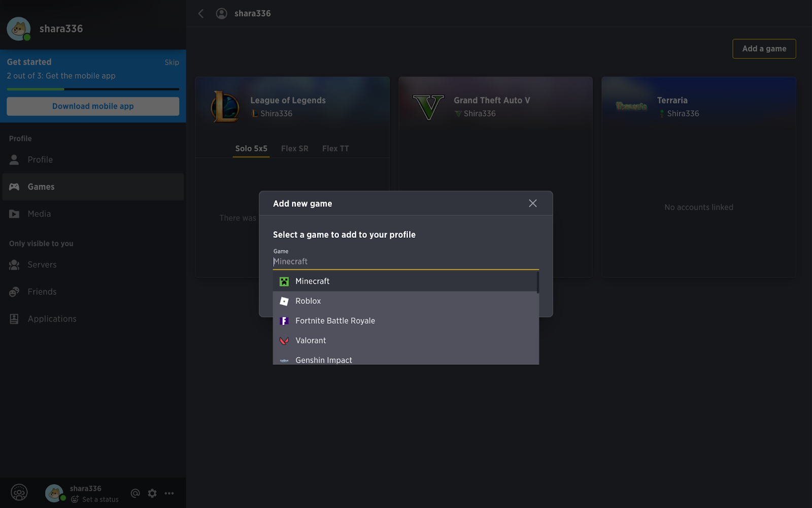Click the League of Legends logo
The image size is (812, 508).
click(x=225, y=107)
